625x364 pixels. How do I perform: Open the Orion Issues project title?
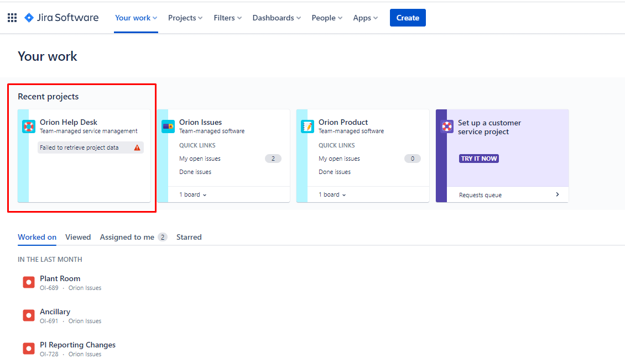click(200, 122)
